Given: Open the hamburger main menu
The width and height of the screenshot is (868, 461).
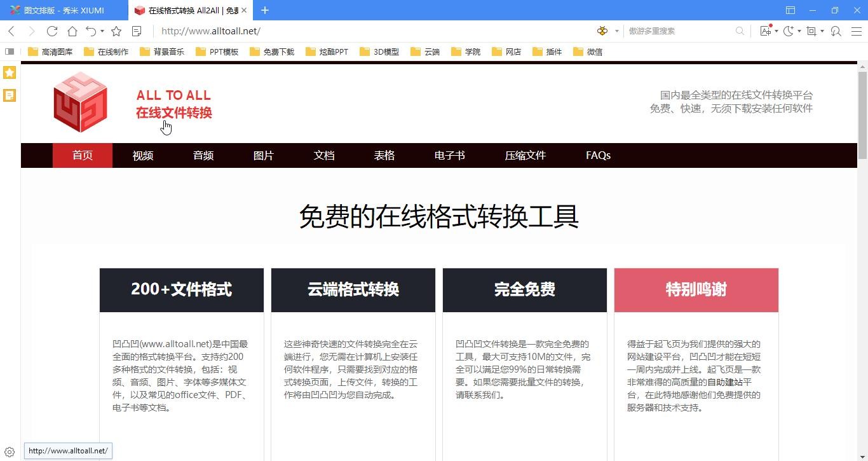Looking at the screenshot, I should click(x=856, y=31).
